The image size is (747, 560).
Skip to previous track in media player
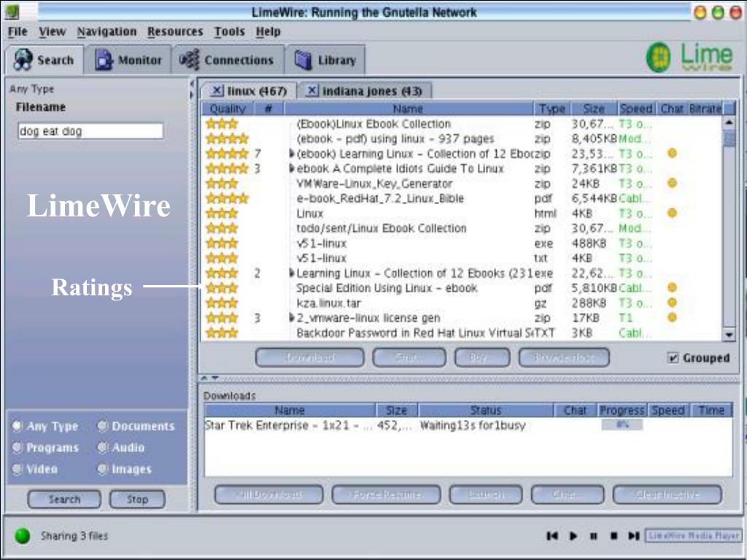(x=553, y=536)
